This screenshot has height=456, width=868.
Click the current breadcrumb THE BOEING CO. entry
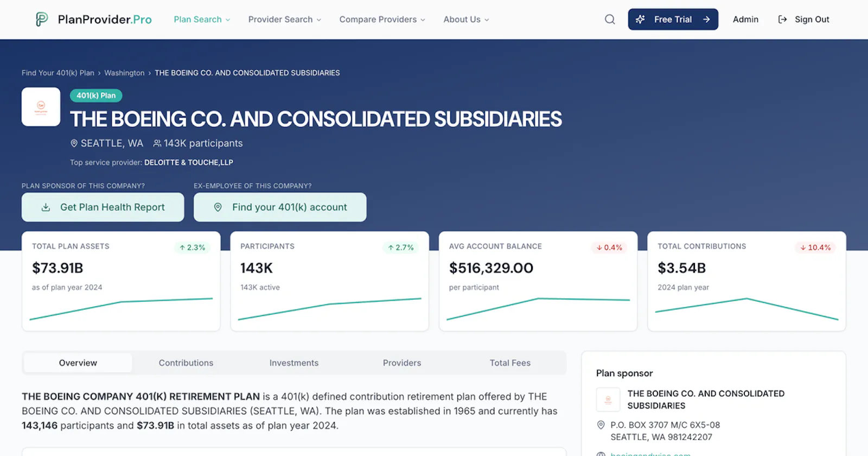pos(247,73)
